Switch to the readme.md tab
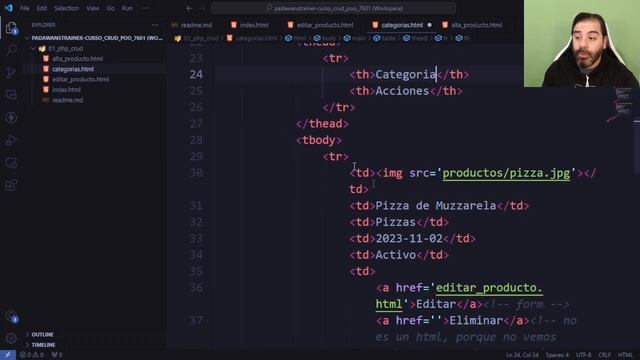 192,25
